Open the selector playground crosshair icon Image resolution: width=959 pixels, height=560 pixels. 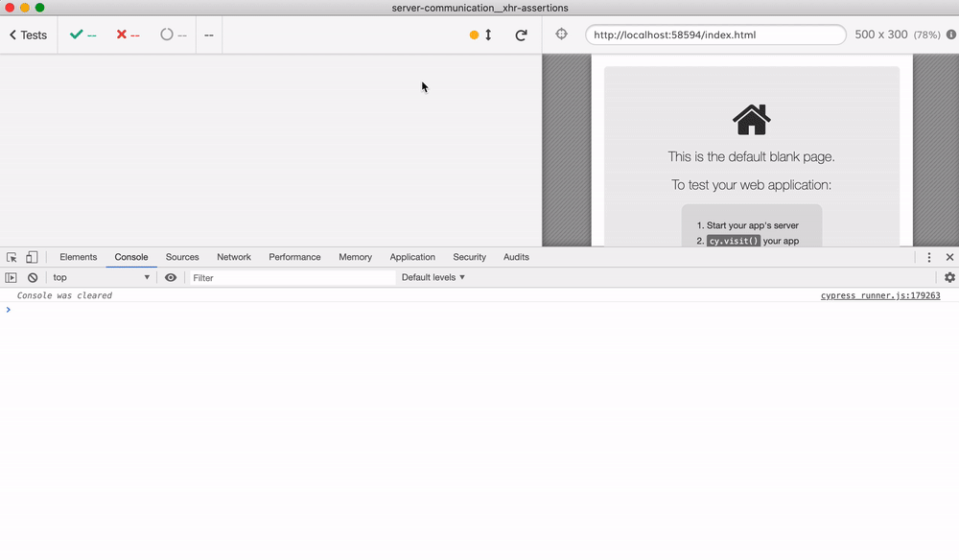(562, 35)
